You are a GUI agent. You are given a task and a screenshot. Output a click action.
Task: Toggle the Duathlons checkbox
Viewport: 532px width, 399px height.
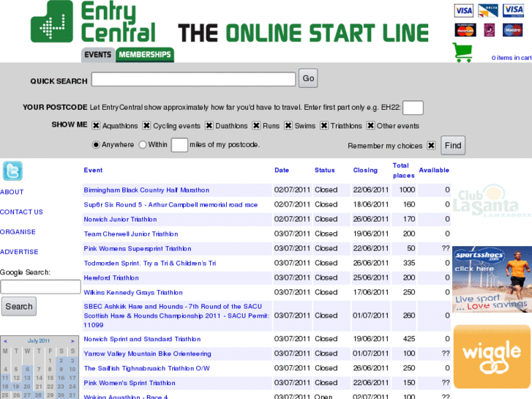209,126
